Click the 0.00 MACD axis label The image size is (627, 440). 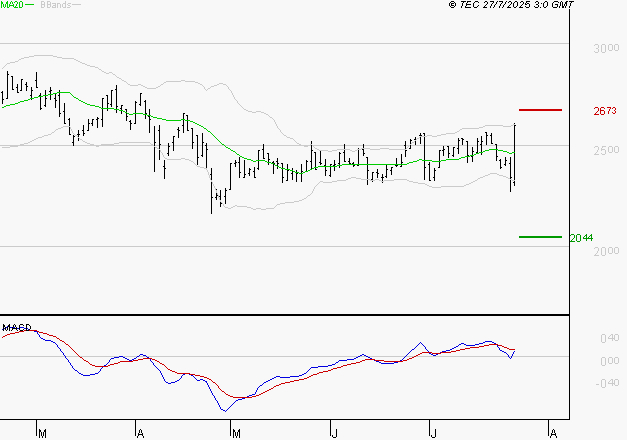610,361
